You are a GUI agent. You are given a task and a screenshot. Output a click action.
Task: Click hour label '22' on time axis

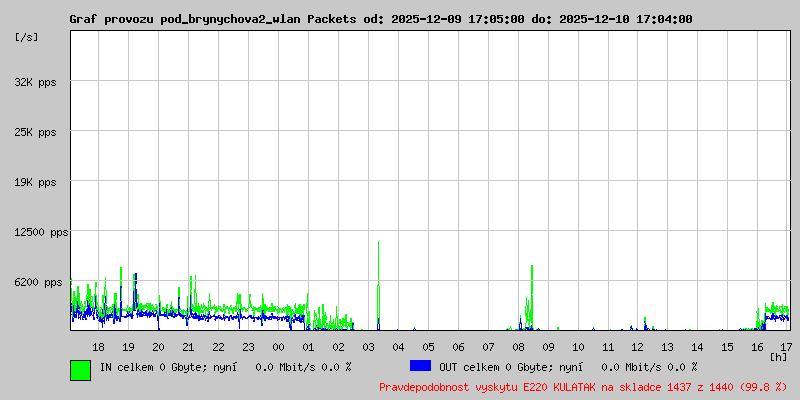218,347
